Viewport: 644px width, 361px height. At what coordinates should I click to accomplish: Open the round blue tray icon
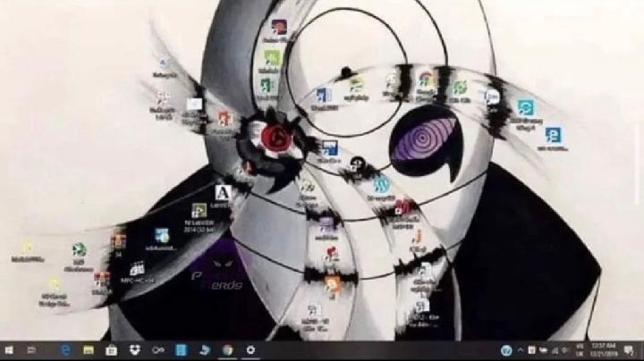506,350
